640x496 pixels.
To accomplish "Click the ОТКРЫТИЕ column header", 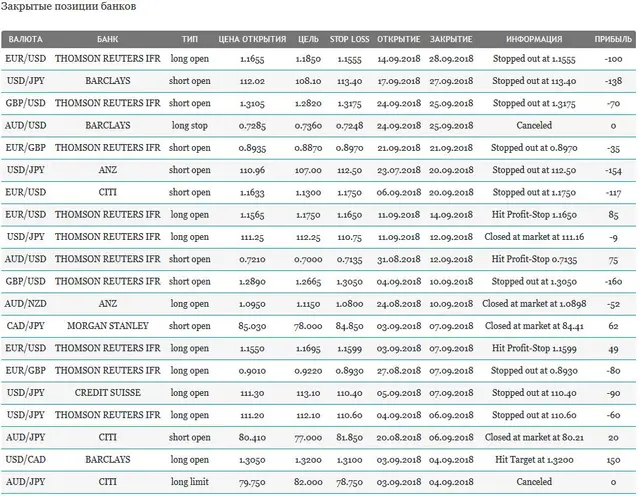I will coord(398,39).
